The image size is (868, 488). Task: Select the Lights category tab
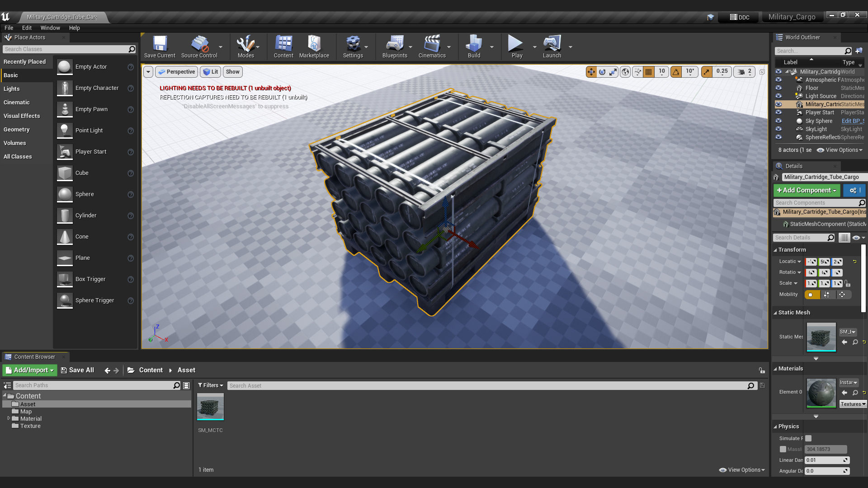[12, 89]
